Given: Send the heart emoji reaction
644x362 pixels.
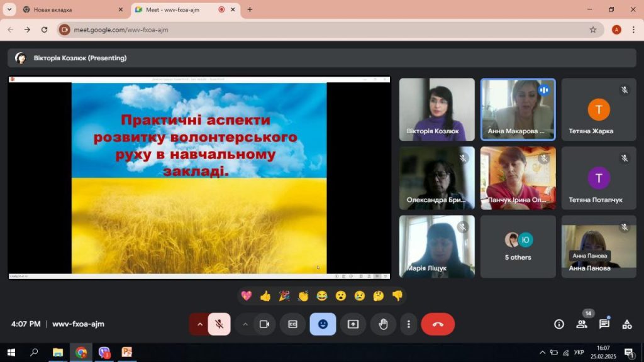Looking at the screenshot, I should pyautogui.click(x=247, y=295).
